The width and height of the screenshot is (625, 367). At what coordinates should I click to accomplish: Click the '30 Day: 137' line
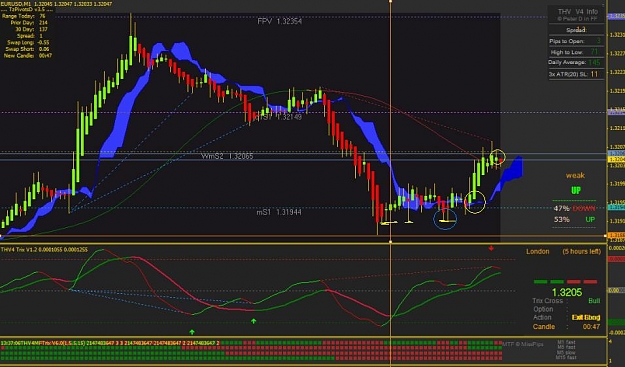(x=31, y=29)
